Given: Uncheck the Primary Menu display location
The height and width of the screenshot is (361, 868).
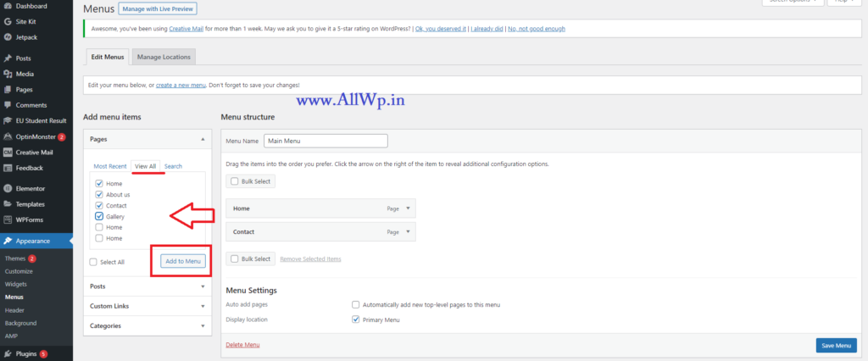Looking at the screenshot, I should (x=356, y=319).
